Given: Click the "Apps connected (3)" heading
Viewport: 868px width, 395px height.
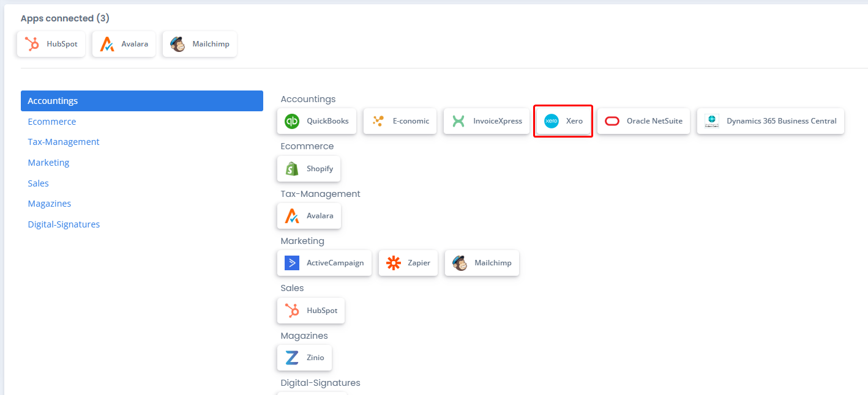Looking at the screenshot, I should click(x=65, y=18).
